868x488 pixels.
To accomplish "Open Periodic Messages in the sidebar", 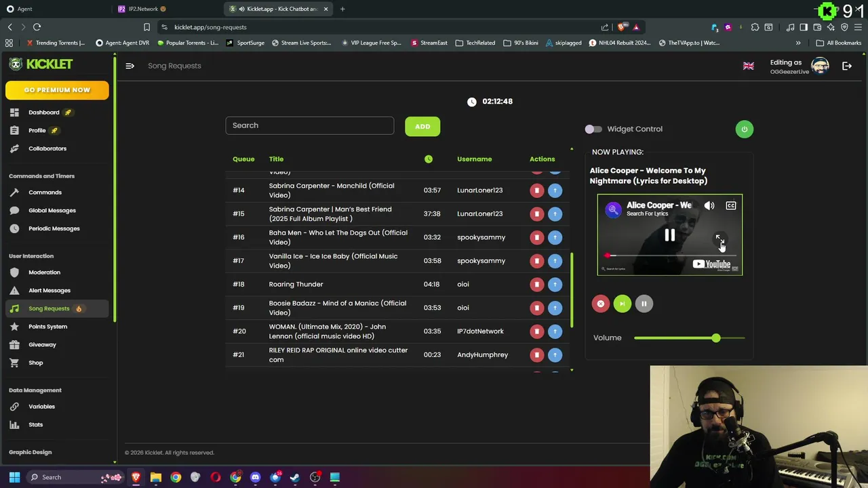I will point(54,228).
